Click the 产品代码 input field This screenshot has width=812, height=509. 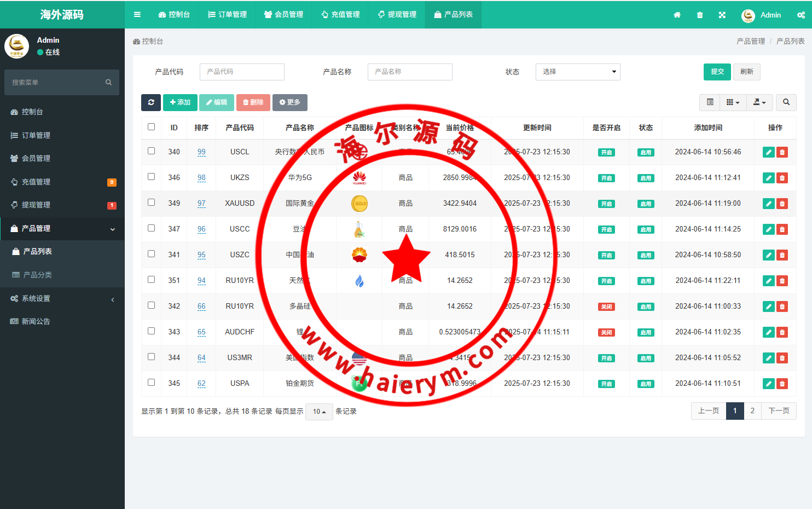[242, 72]
